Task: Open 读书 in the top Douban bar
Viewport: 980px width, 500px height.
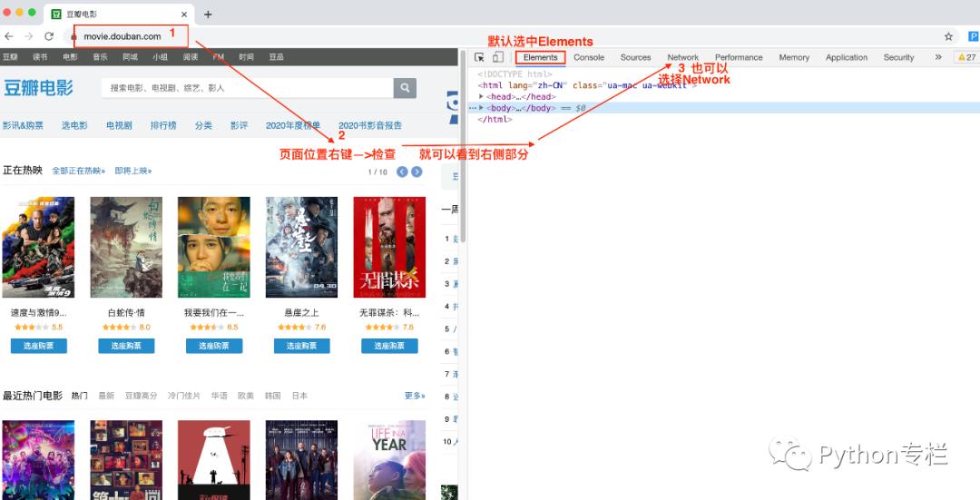Action: tap(40, 57)
